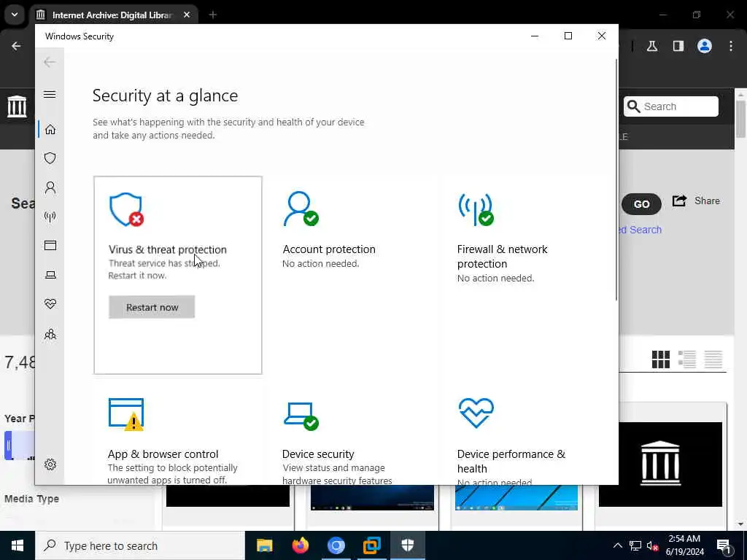This screenshot has height=560, width=747.
Task: Open the Device security heading
Action: (318, 454)
